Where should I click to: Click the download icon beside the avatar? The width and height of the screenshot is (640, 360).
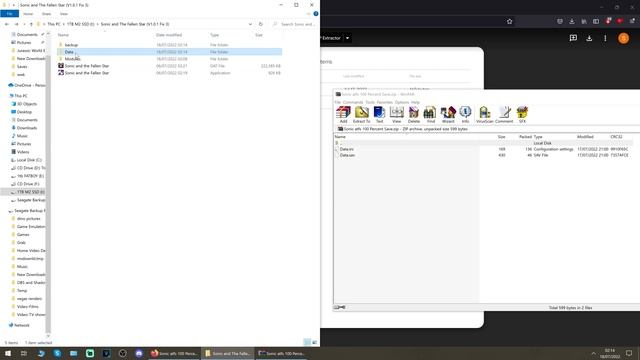tap(589, 38)
